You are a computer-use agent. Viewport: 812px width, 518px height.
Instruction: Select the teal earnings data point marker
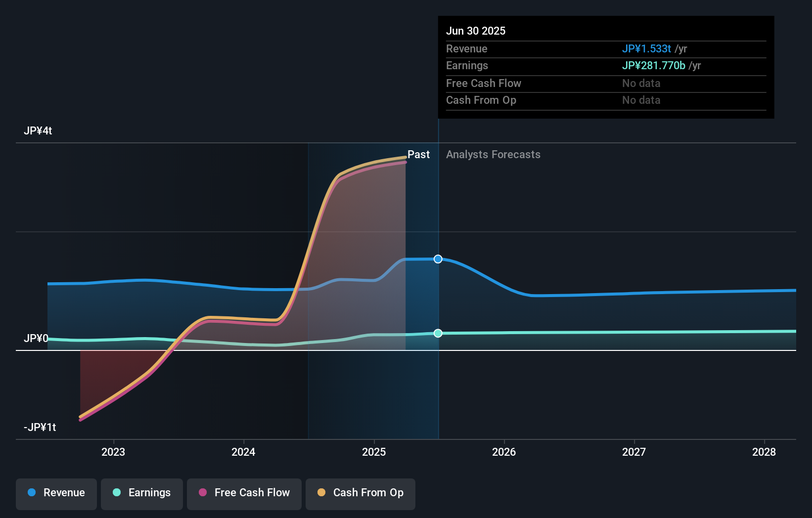(x=438, y=333)
